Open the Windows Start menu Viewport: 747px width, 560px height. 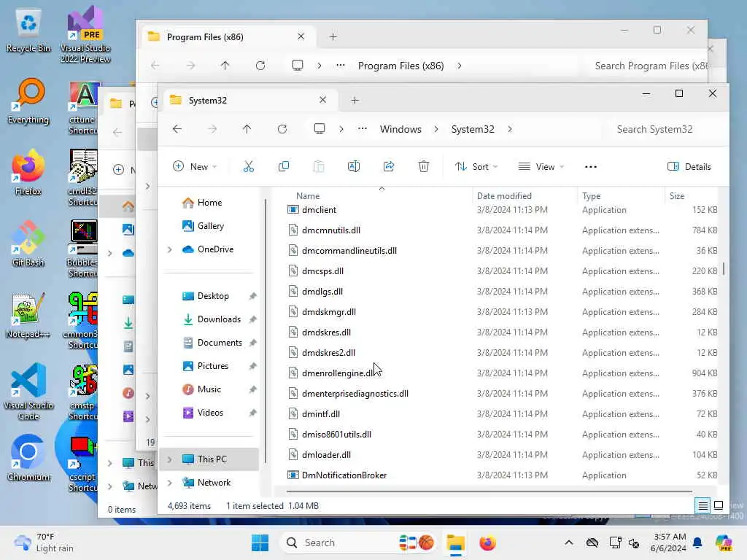260,542
